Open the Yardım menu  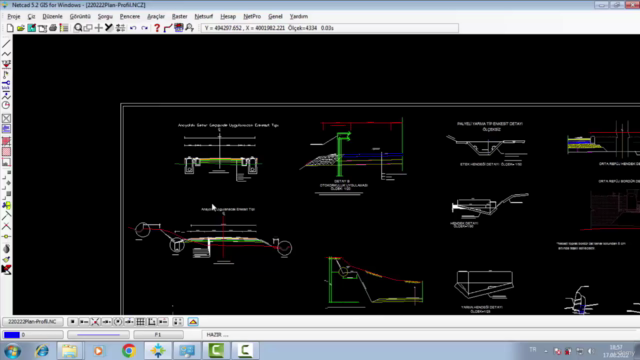pos(299,16)
